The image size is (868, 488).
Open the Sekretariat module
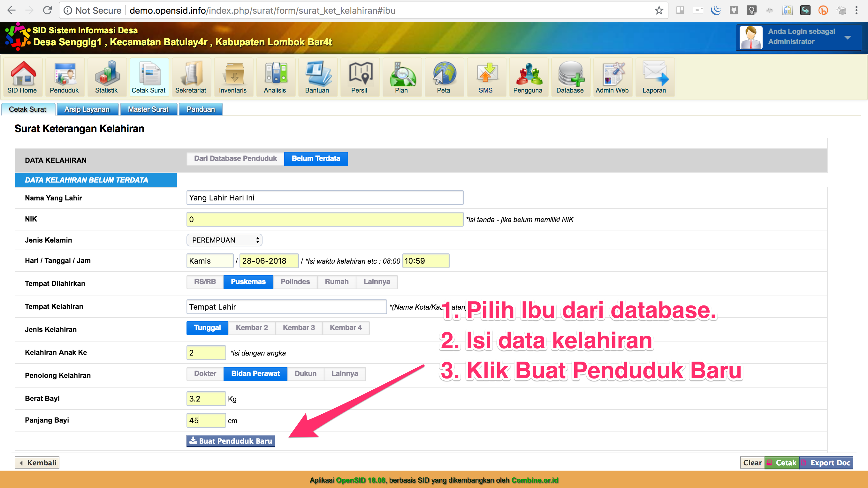pos(191,77)
